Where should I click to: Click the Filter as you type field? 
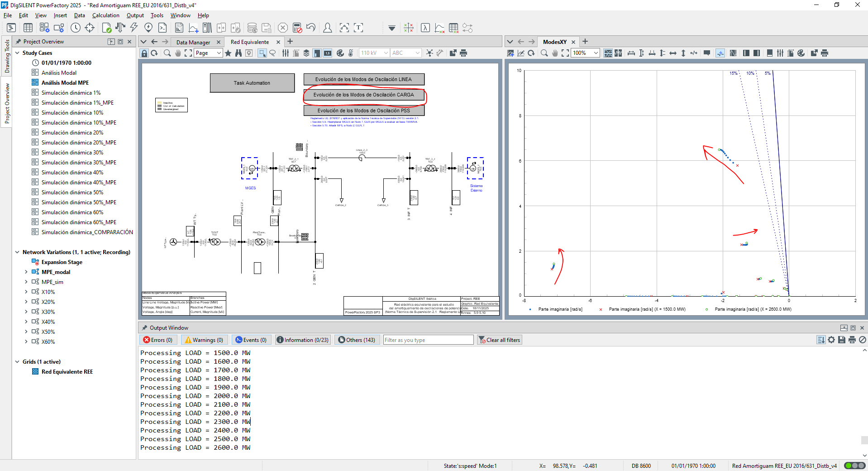coord(428,340)
